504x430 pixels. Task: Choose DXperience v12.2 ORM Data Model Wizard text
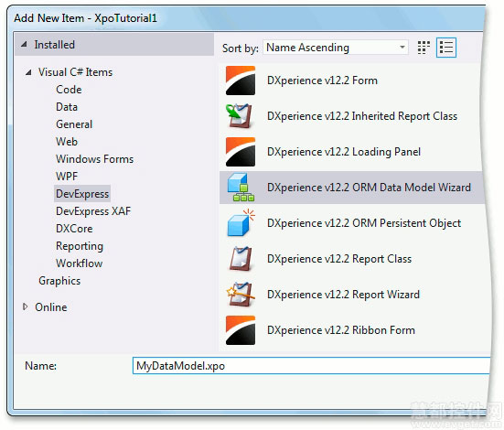click(369, 188)
